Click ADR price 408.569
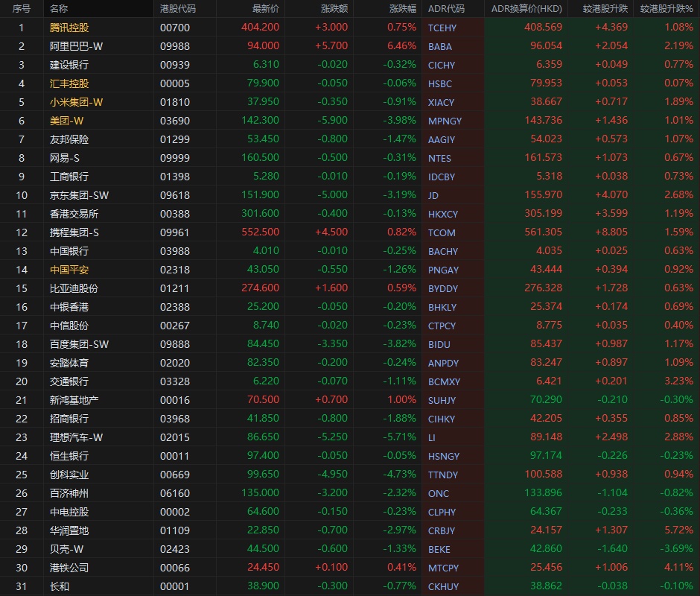Screen dimensions: 700x596 (x=543, y=28)
